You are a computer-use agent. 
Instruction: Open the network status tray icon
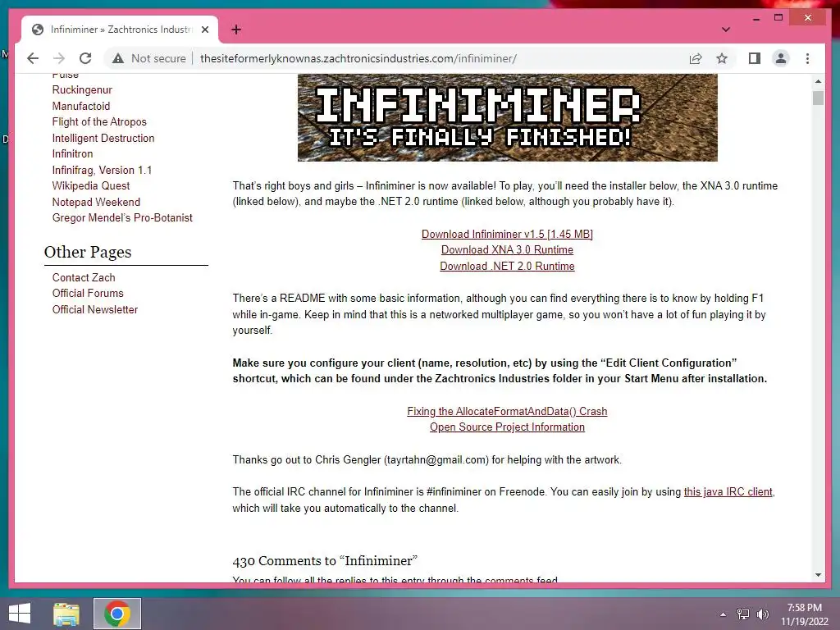tap(742, 614)
